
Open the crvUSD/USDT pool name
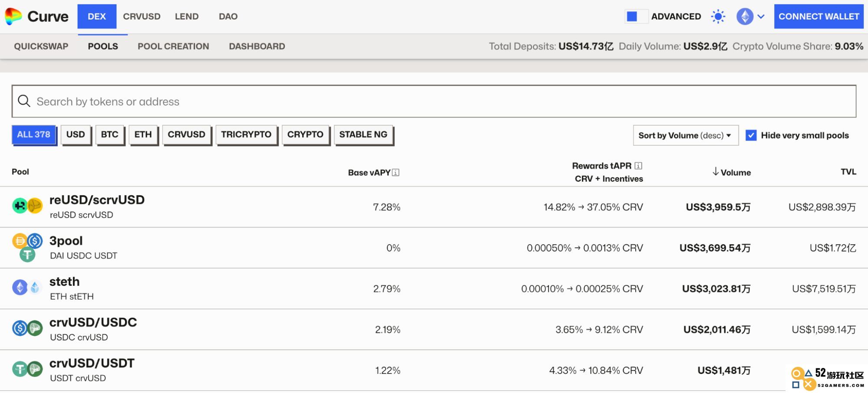(92, 363)
